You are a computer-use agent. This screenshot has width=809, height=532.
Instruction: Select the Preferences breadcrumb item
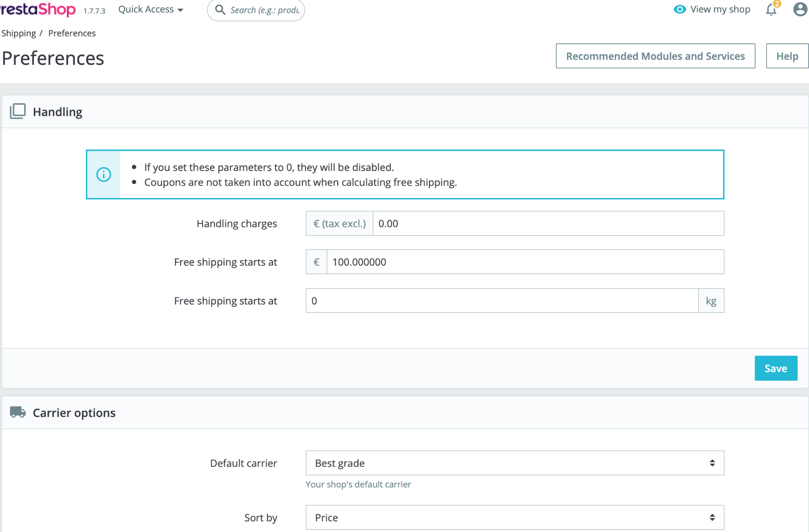pos(72,33)
